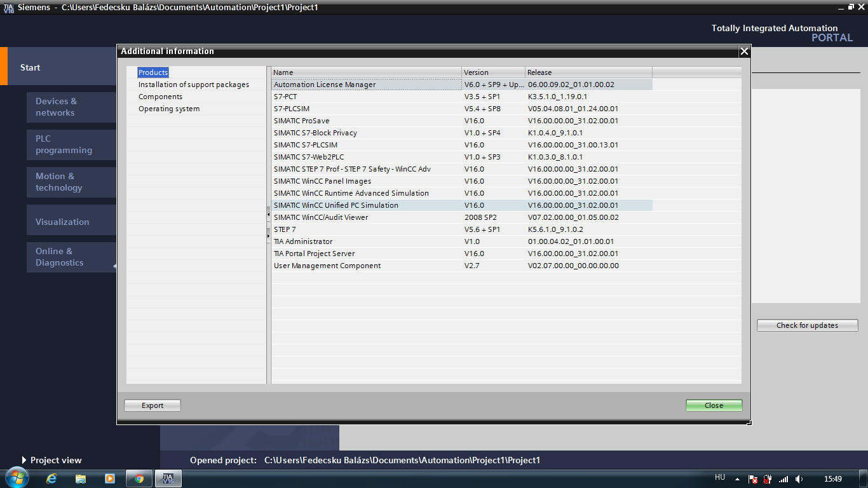Click release V02.07.00.00_00.00.00.00 cell
Image resolution: width=868 pixels, height=488 pixels.
[589, 266]
